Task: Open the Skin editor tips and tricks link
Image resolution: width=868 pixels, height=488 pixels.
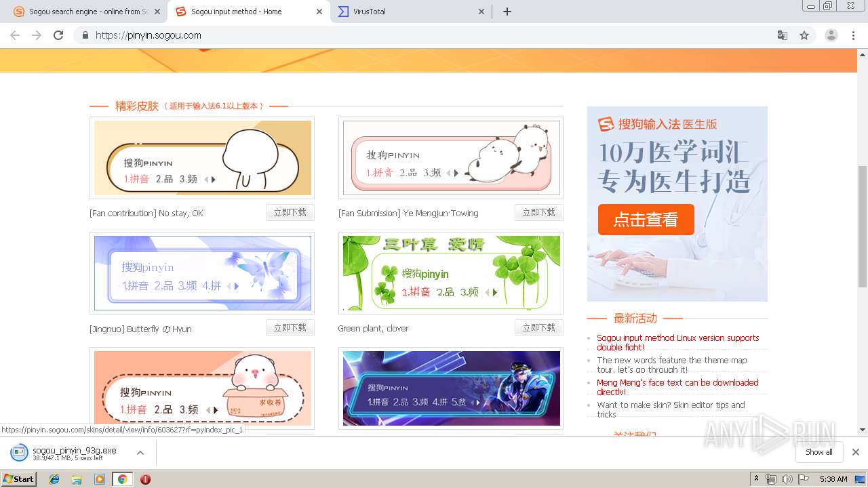Action: point(671,409)
